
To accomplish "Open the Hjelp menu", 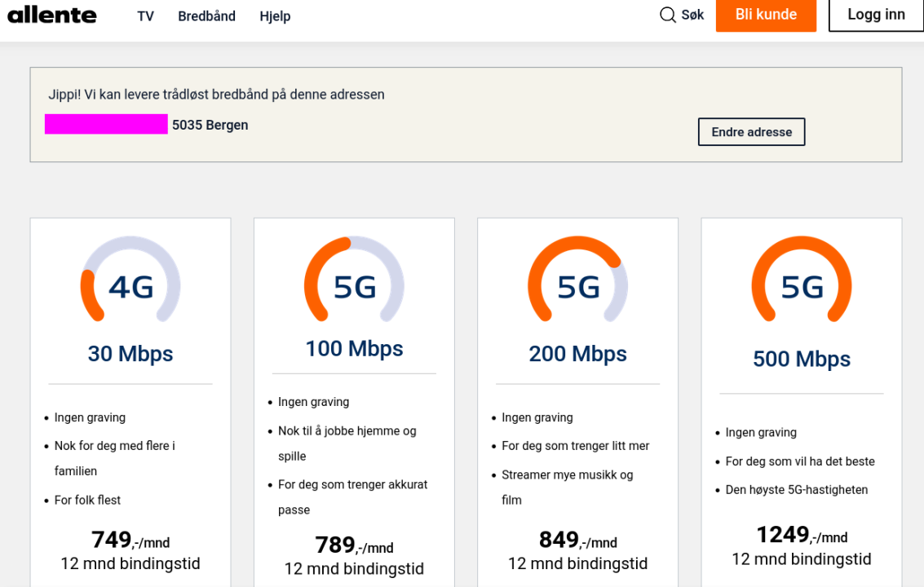I will [275, 16].
